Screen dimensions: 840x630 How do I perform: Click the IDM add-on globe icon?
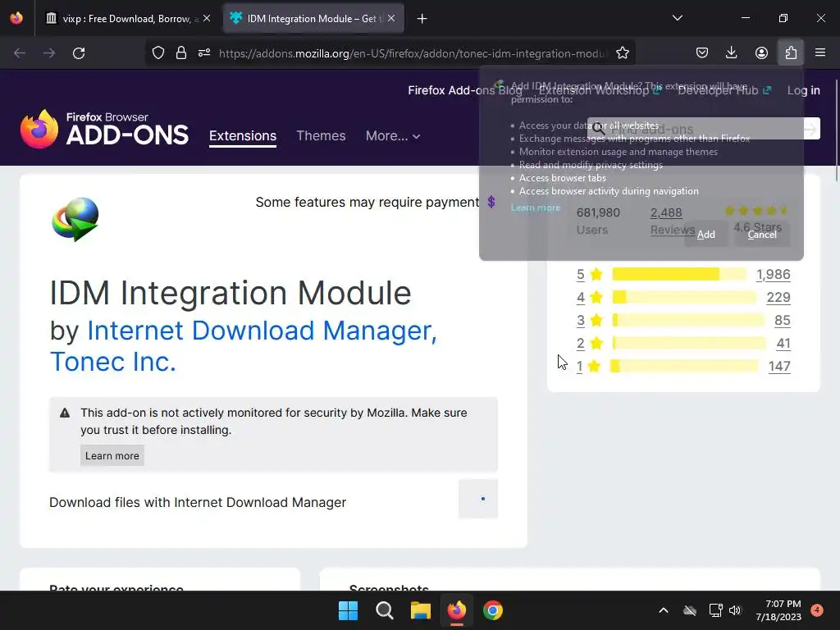click(75, 220)
